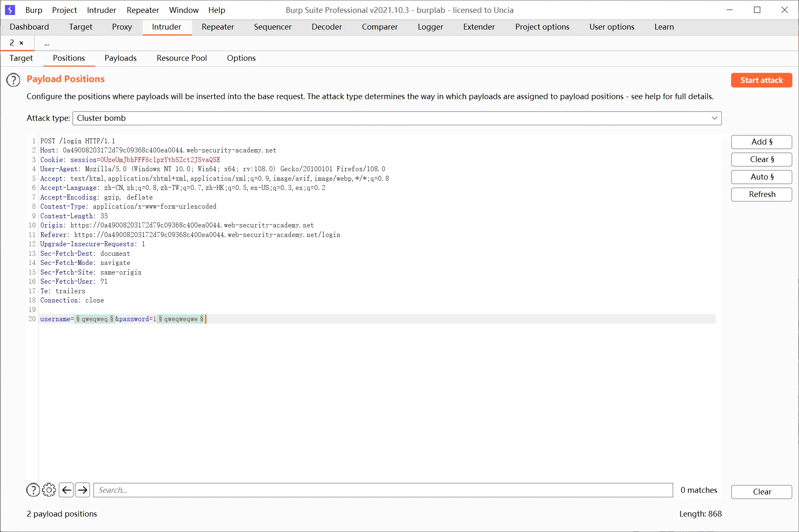Screen dimensions: 799x532
Task: Open the Repeater top-level tab
Action: [218, 27]
